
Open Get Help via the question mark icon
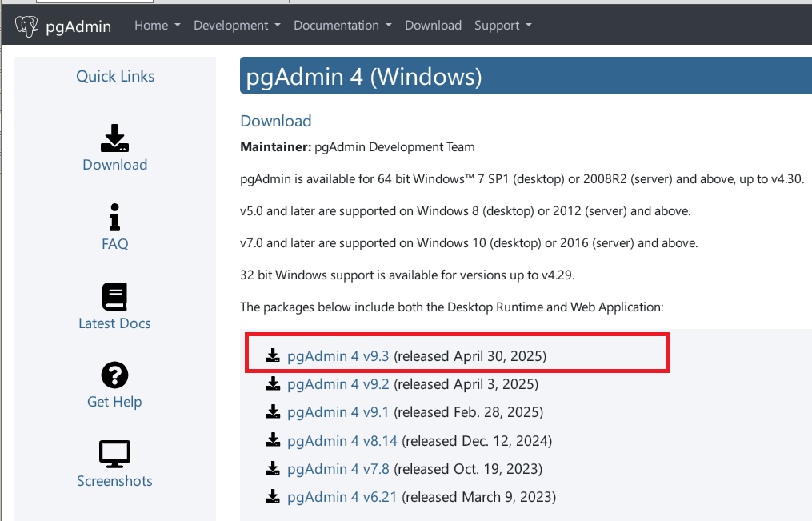[114, 375]
